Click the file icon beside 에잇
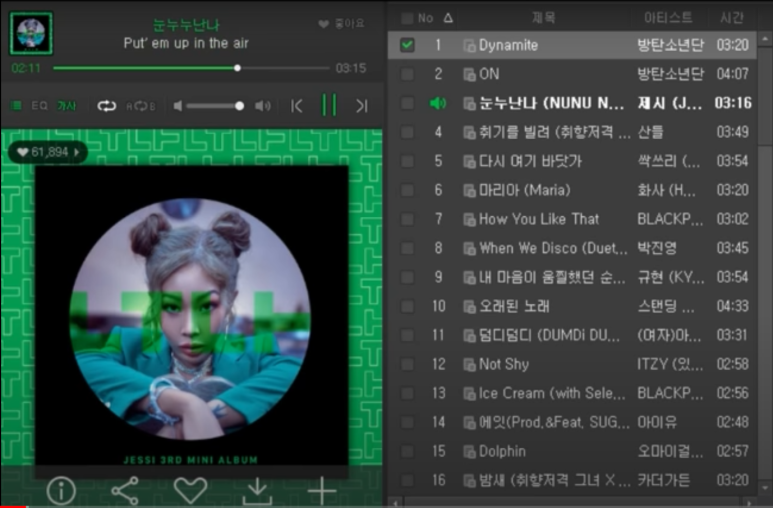This screenshot has height=508, width=773. (469, 423)
